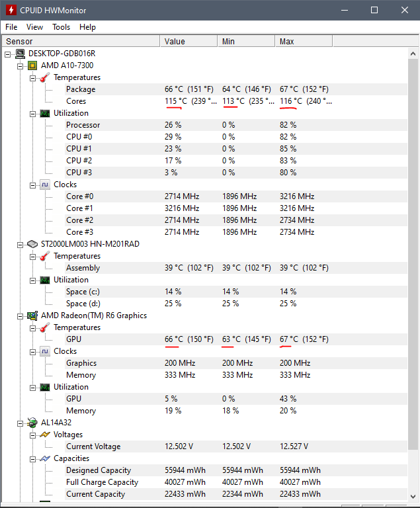Screen dimensions: 420x508
Task: Select the Full Charge Capacity row
Action: [102, 482]
